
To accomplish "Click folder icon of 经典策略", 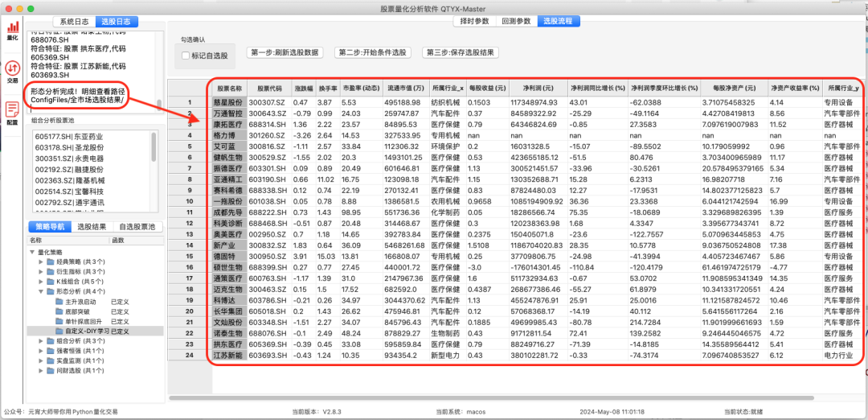I will click(x=51, y=261).
